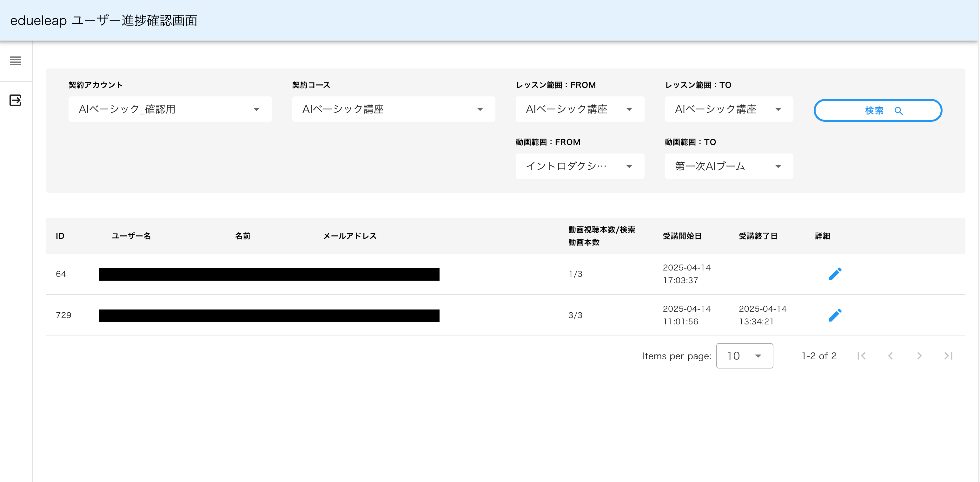Viewport: 980px width, 482px height.
Task: Open the hamburger menu icon in sidebar
Action: tap(16, 61)
